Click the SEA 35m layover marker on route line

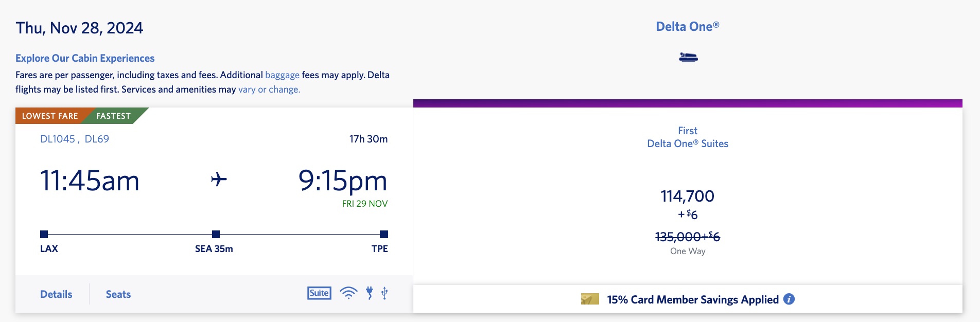pos(214,234)
